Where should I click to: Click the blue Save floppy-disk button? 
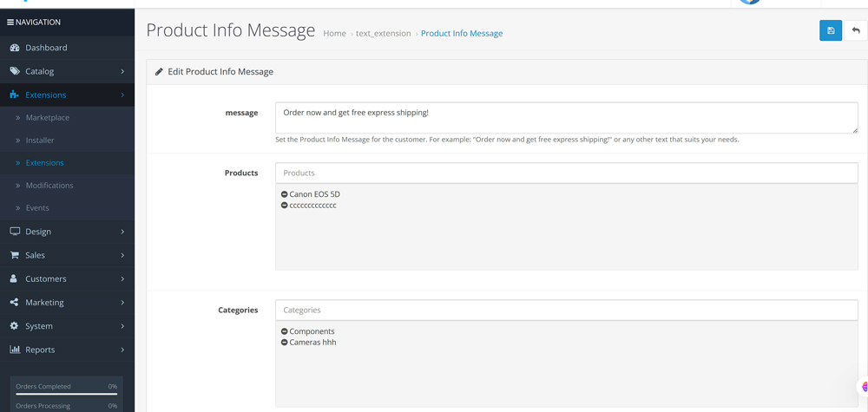tap(830, 30)
